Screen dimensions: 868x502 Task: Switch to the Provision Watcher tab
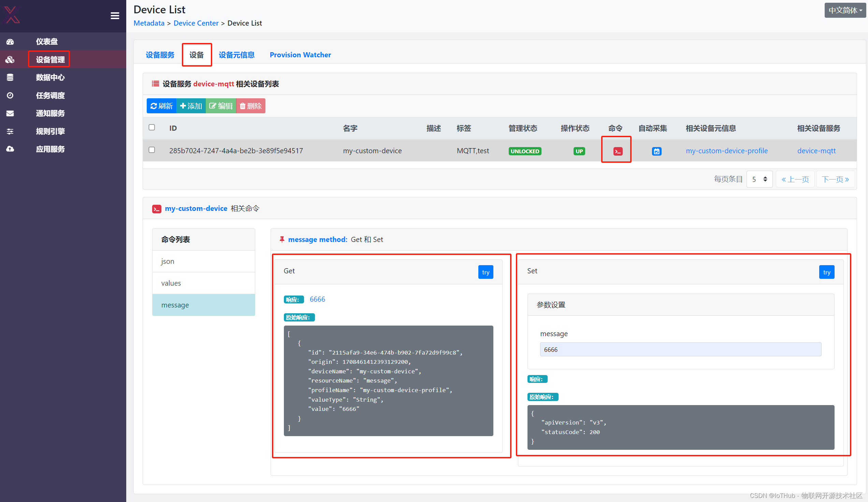300,55
